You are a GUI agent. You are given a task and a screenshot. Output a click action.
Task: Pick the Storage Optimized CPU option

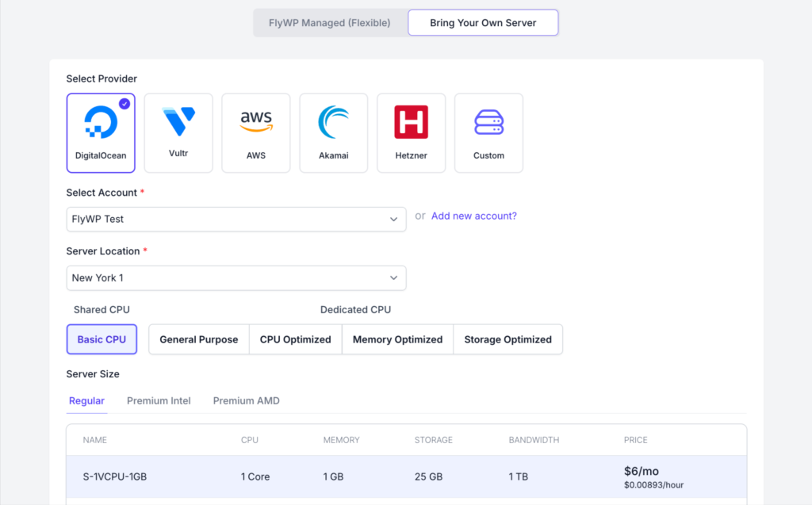(x=507, y=339)
